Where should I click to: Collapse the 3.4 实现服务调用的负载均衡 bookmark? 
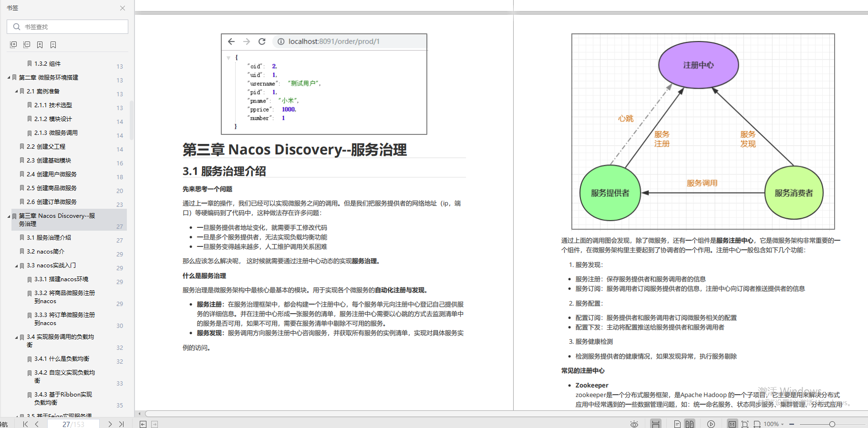click(16, 337)
